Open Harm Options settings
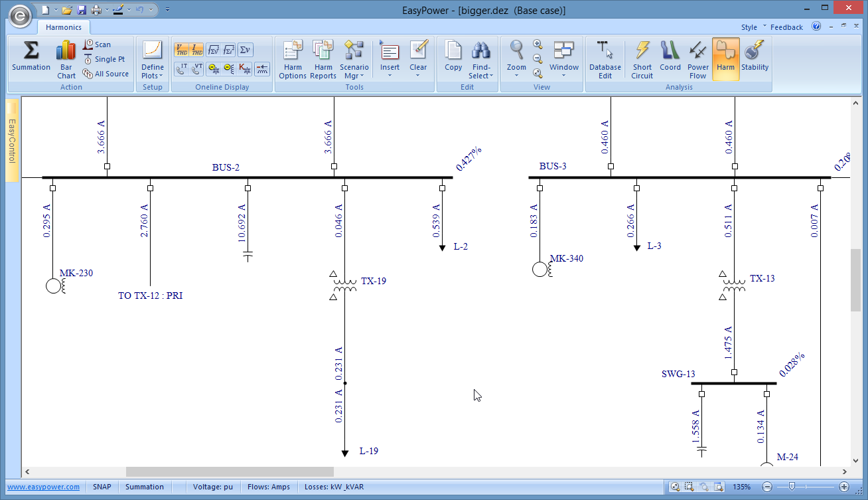Screen dimensions: 868x500 (x=293, y=59)
